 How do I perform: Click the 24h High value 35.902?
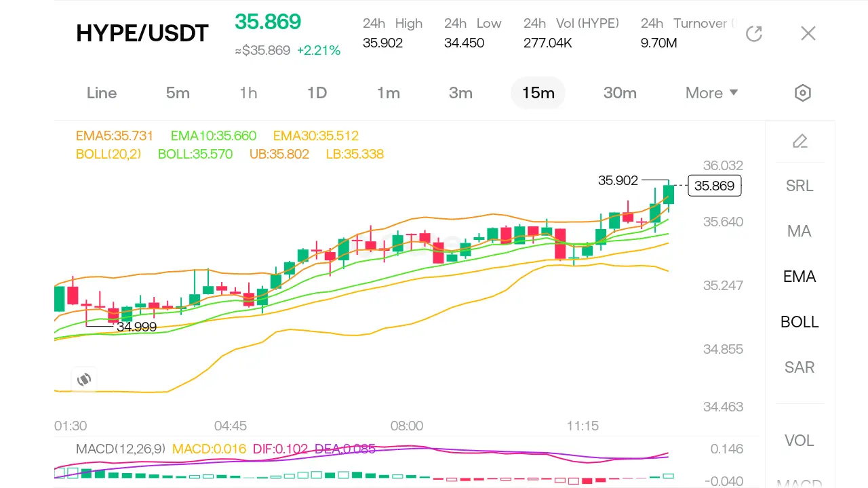coord(382,43)
